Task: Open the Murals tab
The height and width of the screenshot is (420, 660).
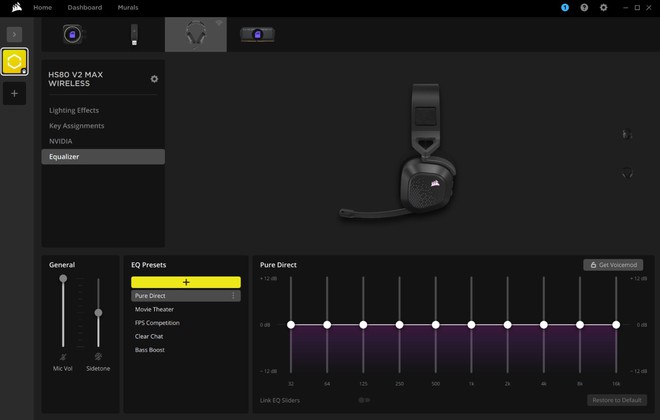Action: 128,8
